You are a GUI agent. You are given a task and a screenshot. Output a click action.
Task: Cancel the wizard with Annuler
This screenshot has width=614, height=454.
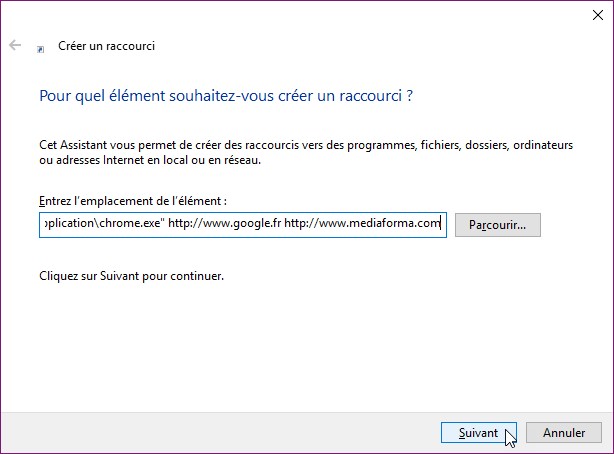[x=563, y=433]
